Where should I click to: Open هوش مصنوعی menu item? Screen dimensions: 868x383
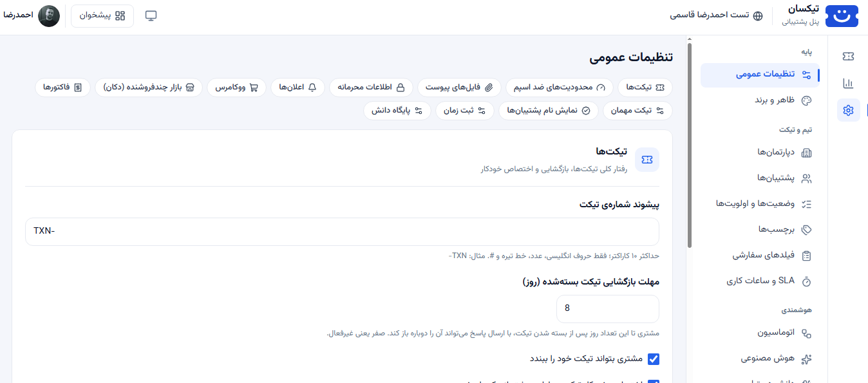[760, 359]
